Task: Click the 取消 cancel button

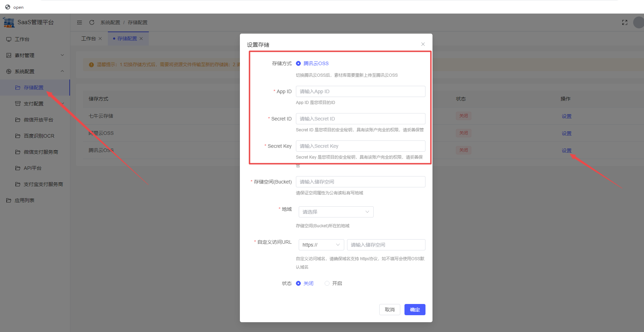Action: [390, 310]
